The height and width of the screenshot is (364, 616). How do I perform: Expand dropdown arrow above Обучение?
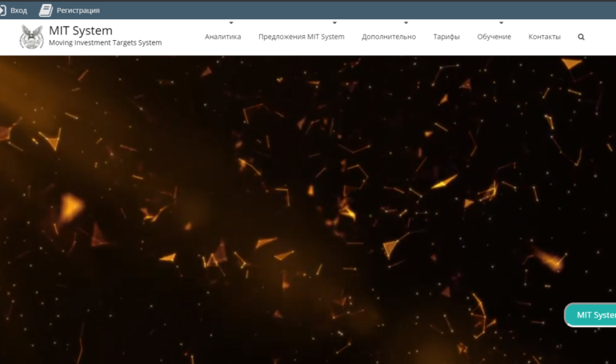pyautogui.click(x=501, y=23)
